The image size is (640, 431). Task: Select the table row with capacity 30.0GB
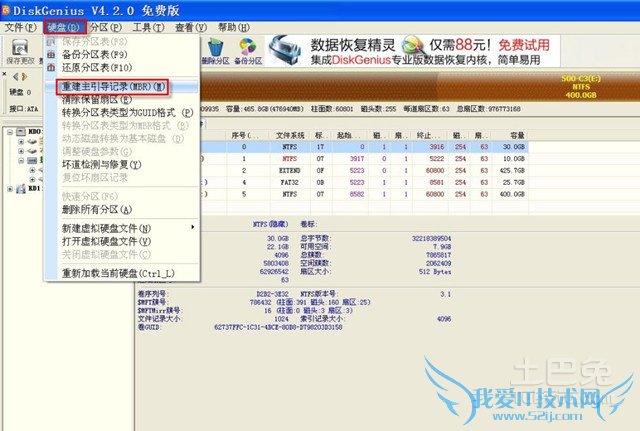click(x=365, y=147)
